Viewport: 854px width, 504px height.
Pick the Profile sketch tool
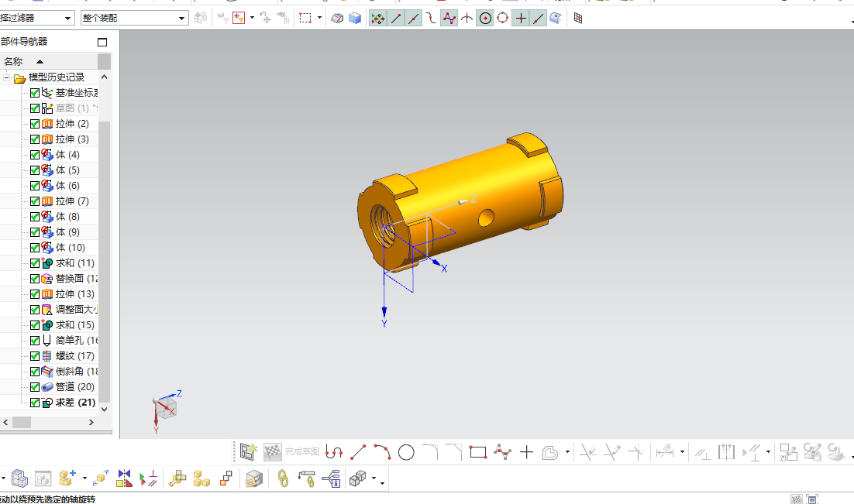[333, 452]
